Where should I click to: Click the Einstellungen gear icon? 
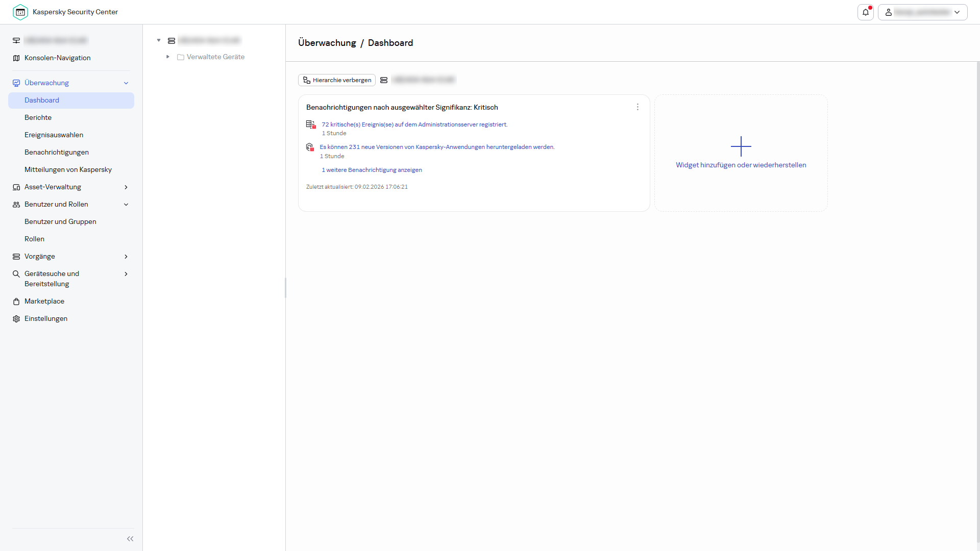click(x=16, y=319)
